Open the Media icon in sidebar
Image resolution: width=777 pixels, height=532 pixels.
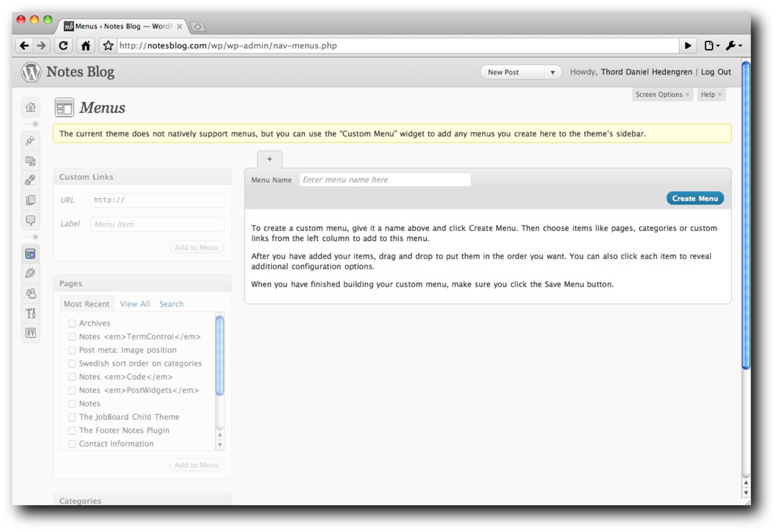click(x=31, y=161)
